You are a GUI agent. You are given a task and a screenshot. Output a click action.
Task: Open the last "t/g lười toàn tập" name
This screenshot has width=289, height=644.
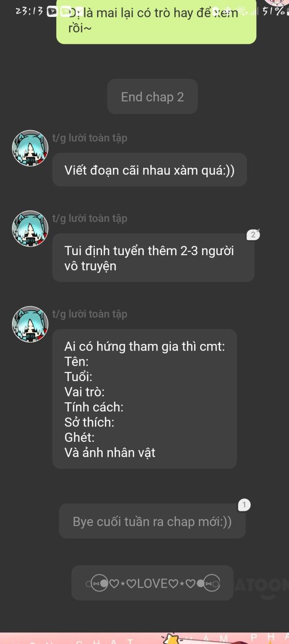pyautogui.click(x=90, y=314)
